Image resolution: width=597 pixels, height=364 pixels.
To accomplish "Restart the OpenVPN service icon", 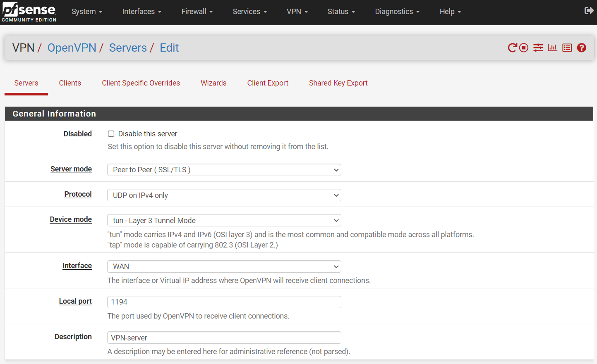I will (512, 48).
